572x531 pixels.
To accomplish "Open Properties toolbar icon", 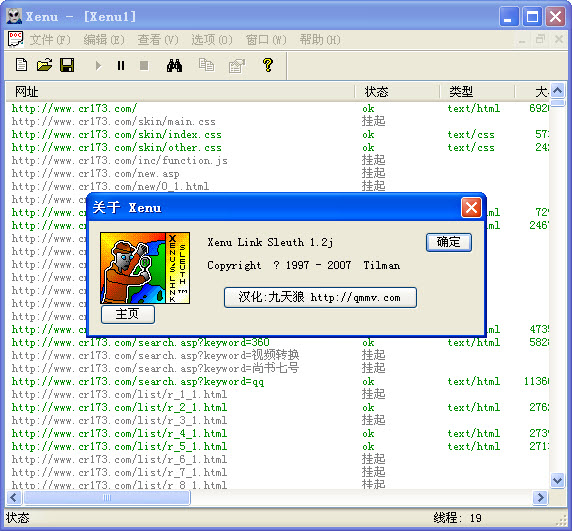I will [237, 66].
